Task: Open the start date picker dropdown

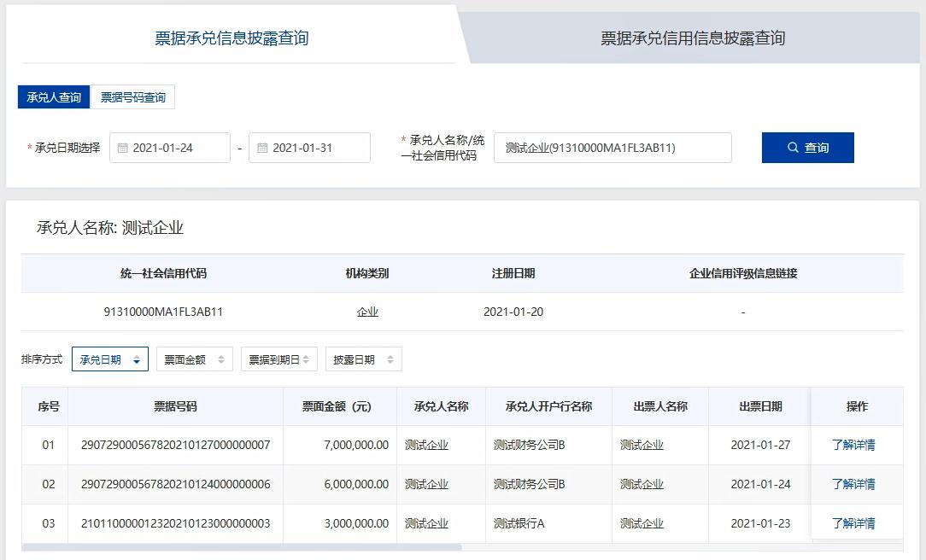Action: tap(170, 147)
